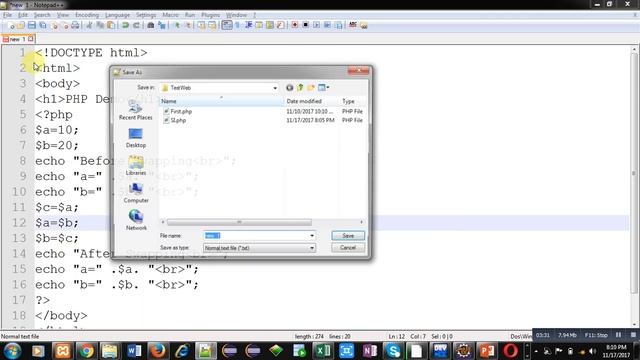Click the Cut toolbar icon

point(89,25)
